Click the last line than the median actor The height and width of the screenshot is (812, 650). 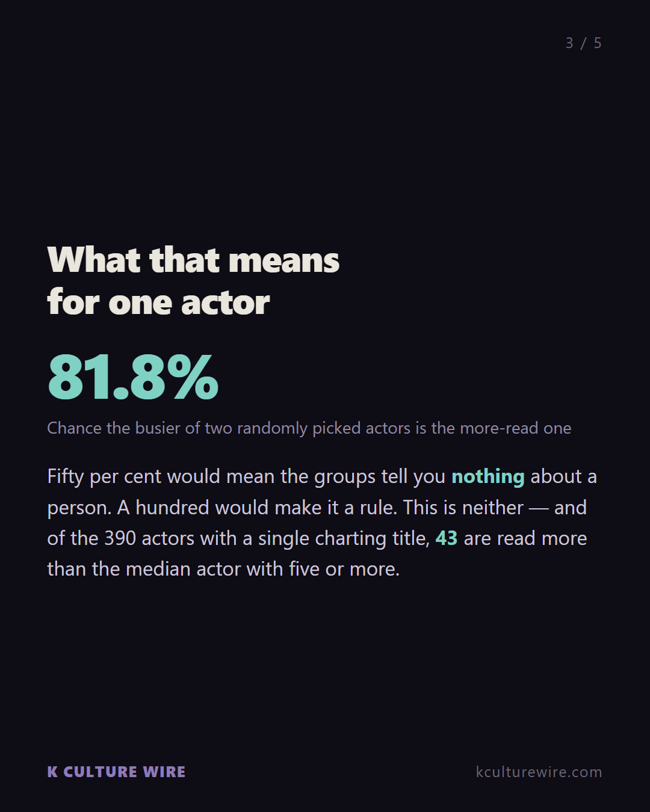[223, 569]
